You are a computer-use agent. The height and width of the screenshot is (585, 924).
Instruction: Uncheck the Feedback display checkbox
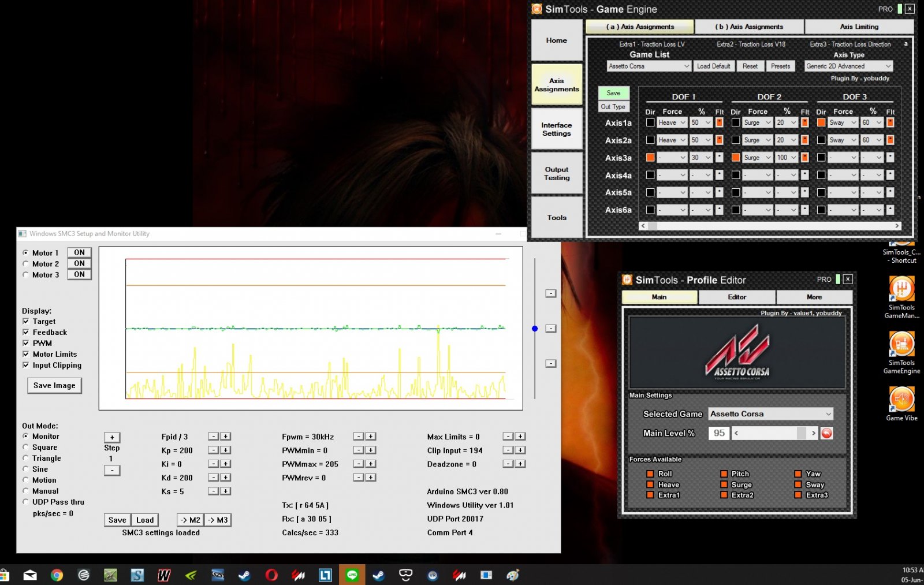25,332
